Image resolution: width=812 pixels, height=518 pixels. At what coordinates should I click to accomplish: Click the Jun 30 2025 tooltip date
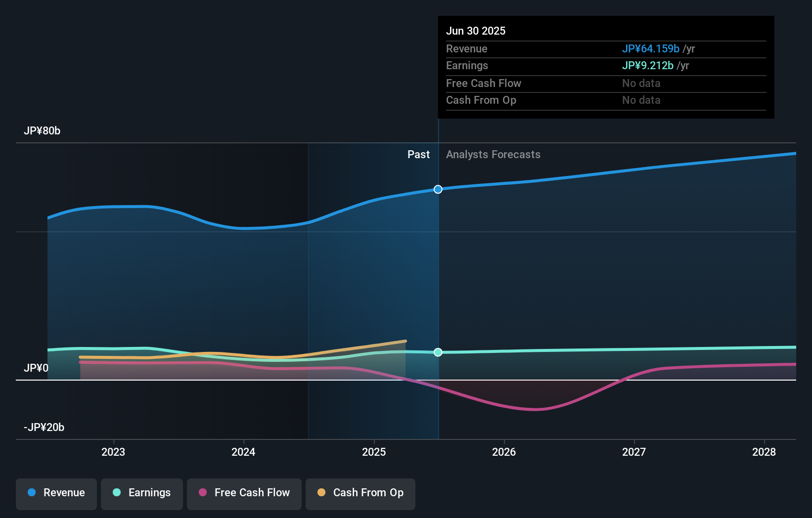tap(476, 31)
